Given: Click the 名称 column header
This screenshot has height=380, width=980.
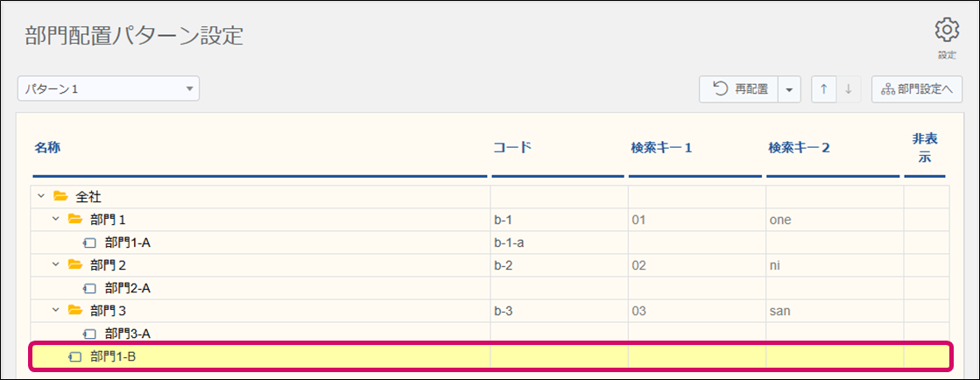Looking at the screenshot, I should point(47,147).
